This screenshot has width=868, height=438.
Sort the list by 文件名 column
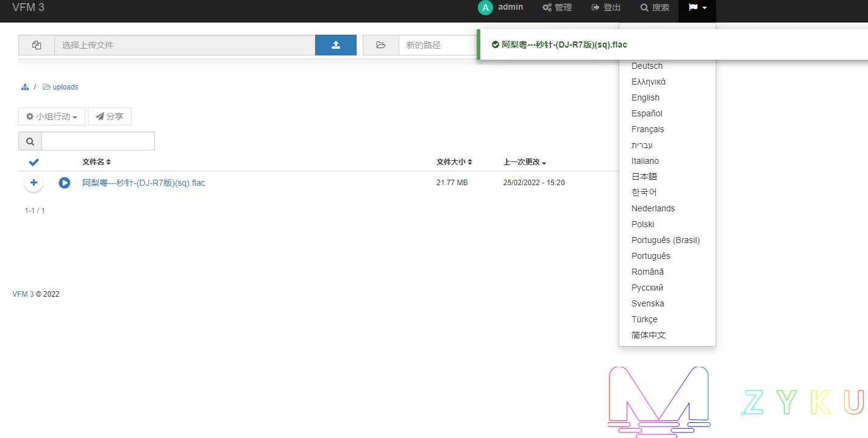(x=96, y=162)
